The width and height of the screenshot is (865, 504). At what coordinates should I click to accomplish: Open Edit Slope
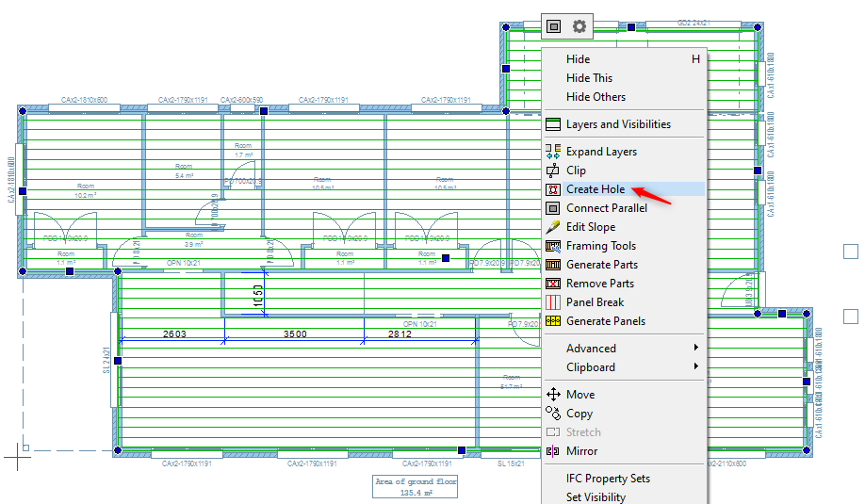pyautogui.click(x=591, y=227)
